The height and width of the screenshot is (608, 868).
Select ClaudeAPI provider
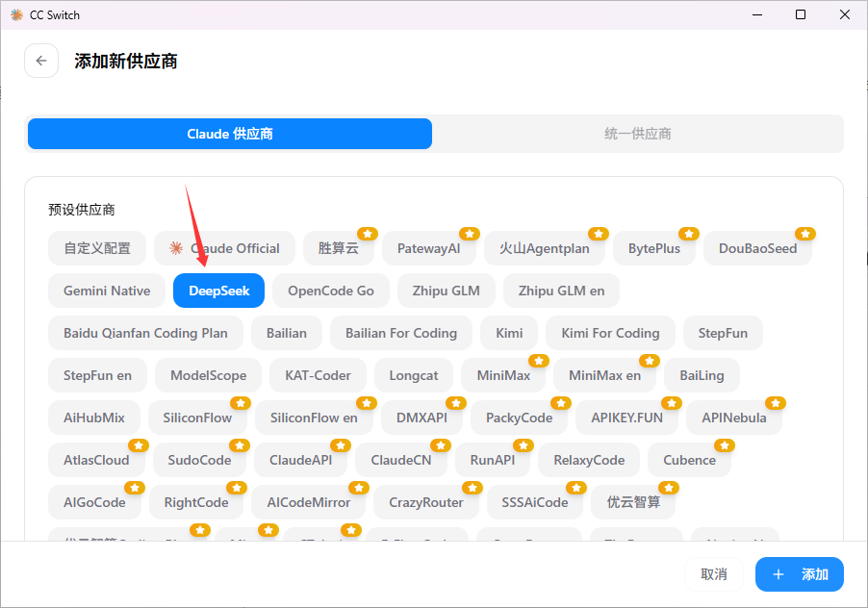(x=300, y=460)
